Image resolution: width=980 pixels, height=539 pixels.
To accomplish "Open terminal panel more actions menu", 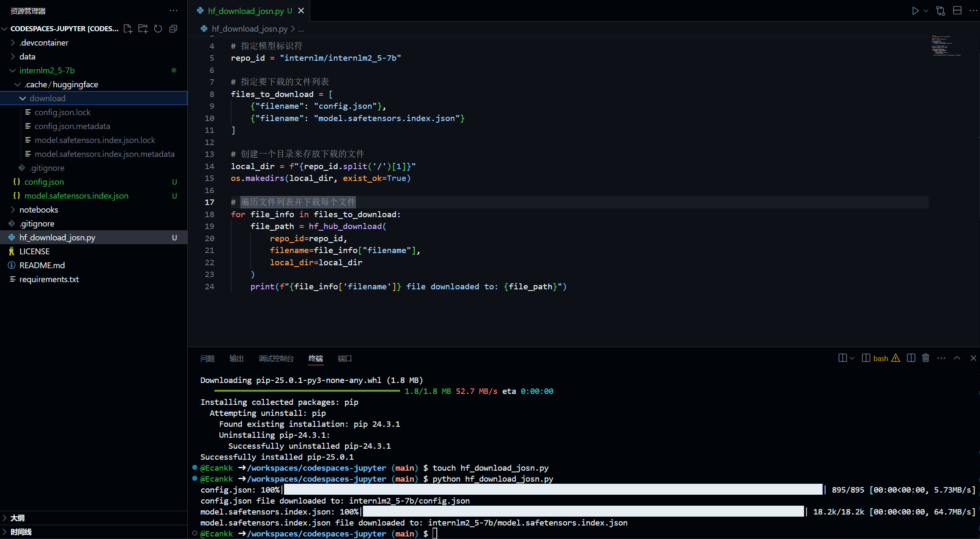I will tap(941, 358).
